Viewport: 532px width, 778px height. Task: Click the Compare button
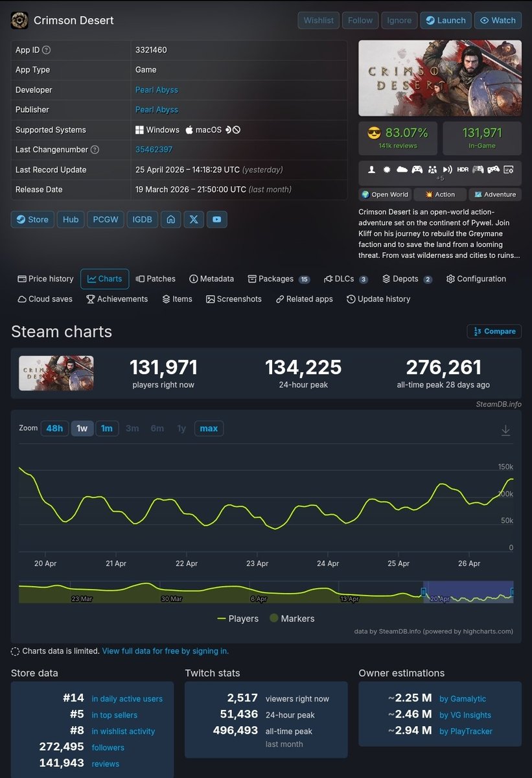[x=494, y=331]
